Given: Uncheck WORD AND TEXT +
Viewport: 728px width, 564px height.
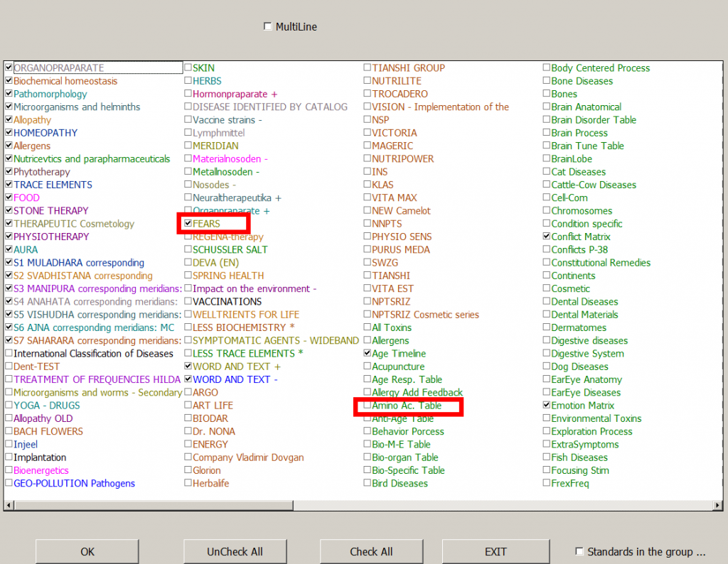Looking at the screenshot, I should coord(189,367).
